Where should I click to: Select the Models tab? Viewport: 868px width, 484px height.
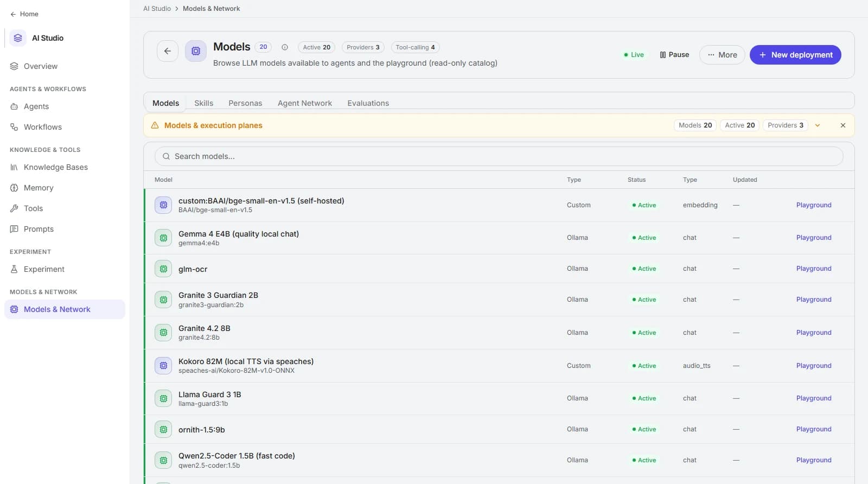tap(165, 103)
